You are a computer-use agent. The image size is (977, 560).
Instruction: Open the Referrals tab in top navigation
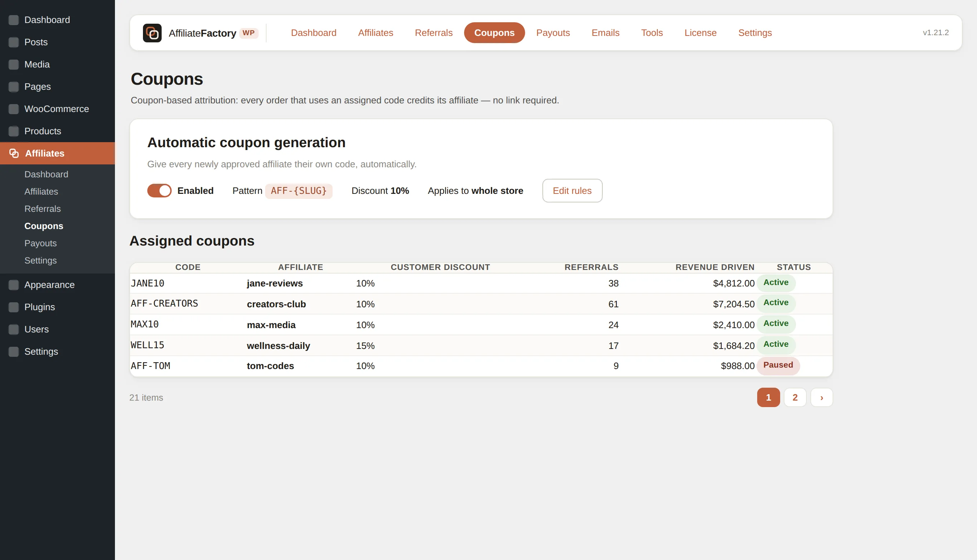(x=434, y=33)
